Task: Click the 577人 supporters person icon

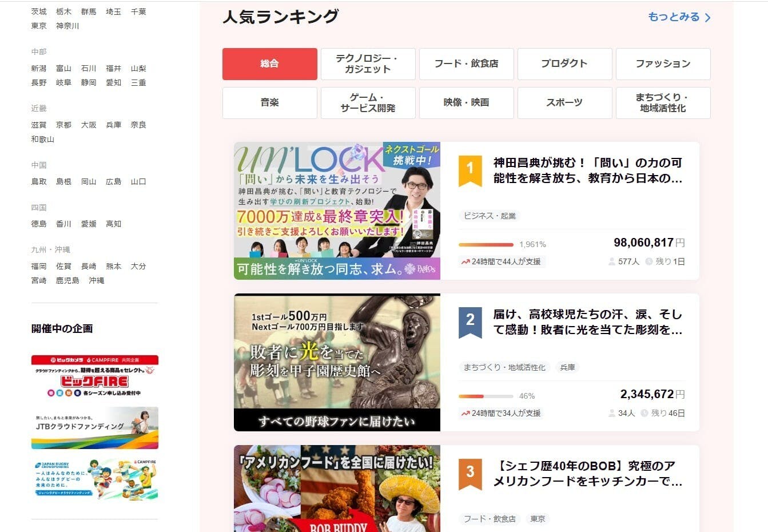Action: [612, 261]
